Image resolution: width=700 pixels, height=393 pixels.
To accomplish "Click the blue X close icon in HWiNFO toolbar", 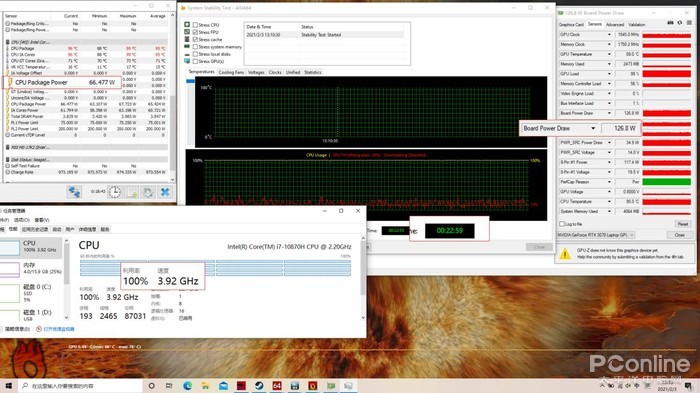I will pyautogui.click(x=165, y=192).
